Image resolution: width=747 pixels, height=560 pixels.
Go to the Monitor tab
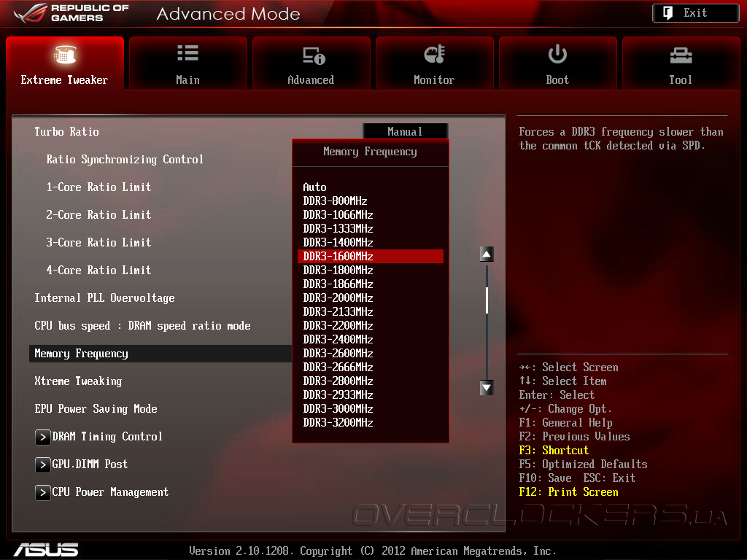[435, 63]
